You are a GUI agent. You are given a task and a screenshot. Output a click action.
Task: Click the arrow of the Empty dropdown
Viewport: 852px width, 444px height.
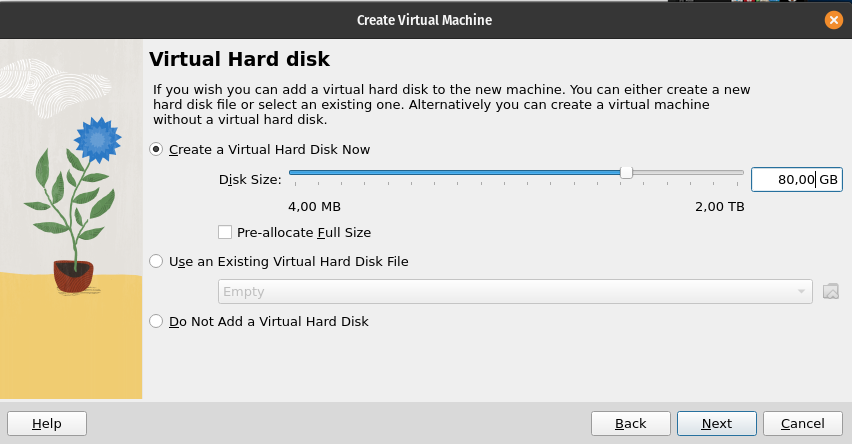pos(801,292)
